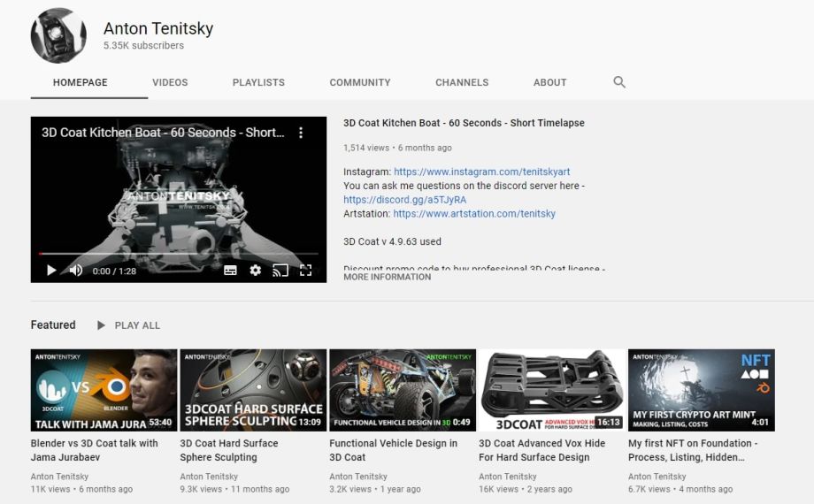This screenshot has height=504, width=814.
Task: Click '9.3K views • 11 months ago' text
Action: pyautogui.click(x=234, y=489)
